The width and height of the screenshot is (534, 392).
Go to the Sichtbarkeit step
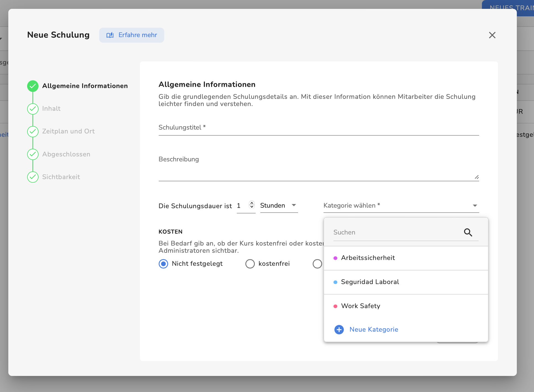point(61,177)
